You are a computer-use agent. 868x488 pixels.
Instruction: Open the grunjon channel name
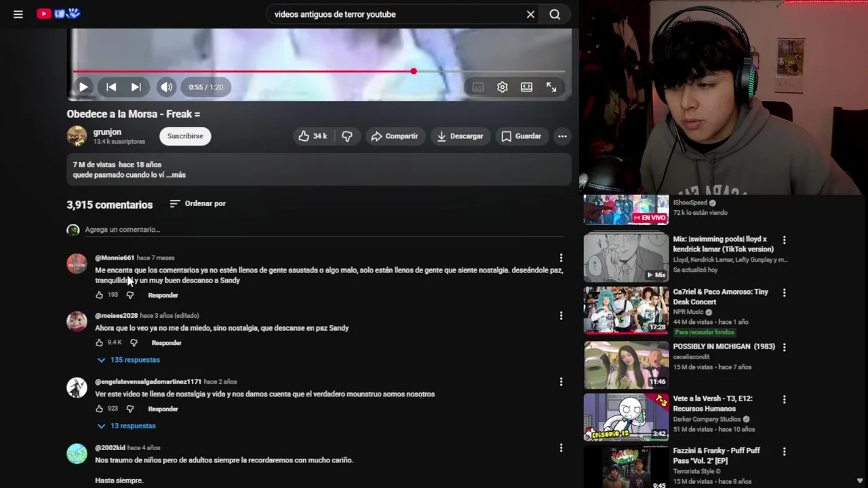pos(107,132)
